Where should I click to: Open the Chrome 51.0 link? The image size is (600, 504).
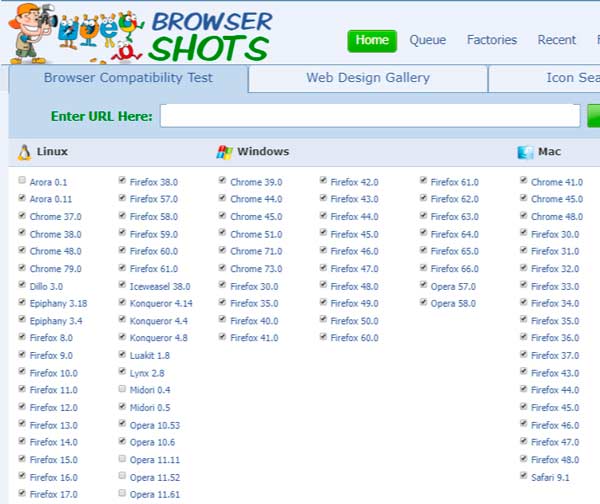[256, 234]
